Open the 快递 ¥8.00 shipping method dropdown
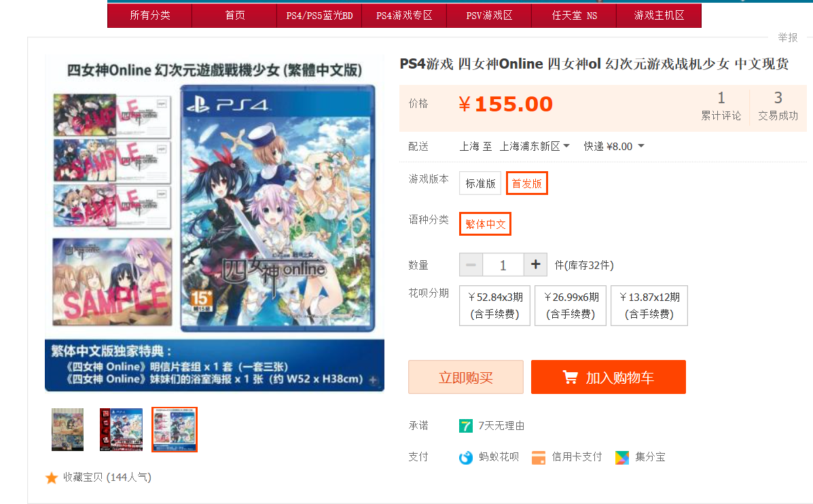The width and height of the screenshot is (813, 504). pos(614,146)
